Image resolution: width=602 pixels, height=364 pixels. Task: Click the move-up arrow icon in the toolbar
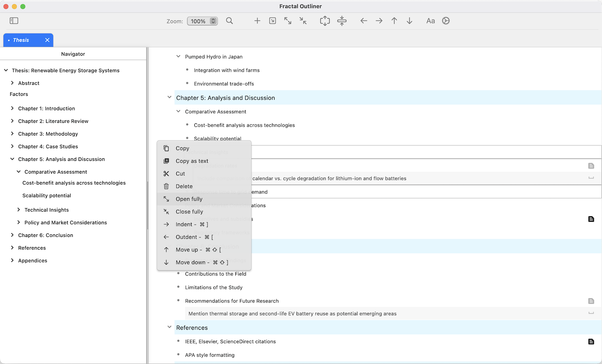394,21
